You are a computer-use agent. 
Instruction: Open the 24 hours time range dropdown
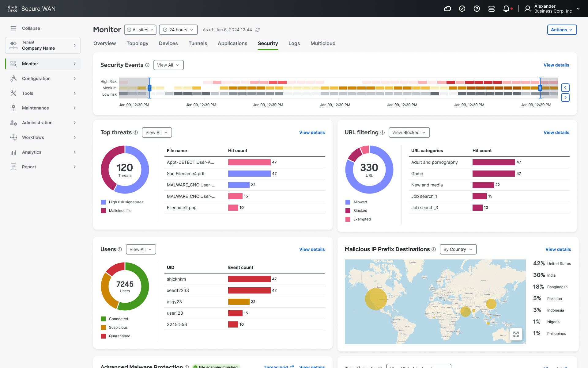coord(178,30)
